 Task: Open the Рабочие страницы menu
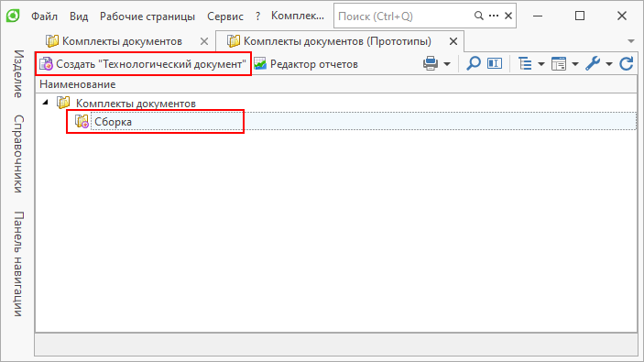[x=147, y=16]
